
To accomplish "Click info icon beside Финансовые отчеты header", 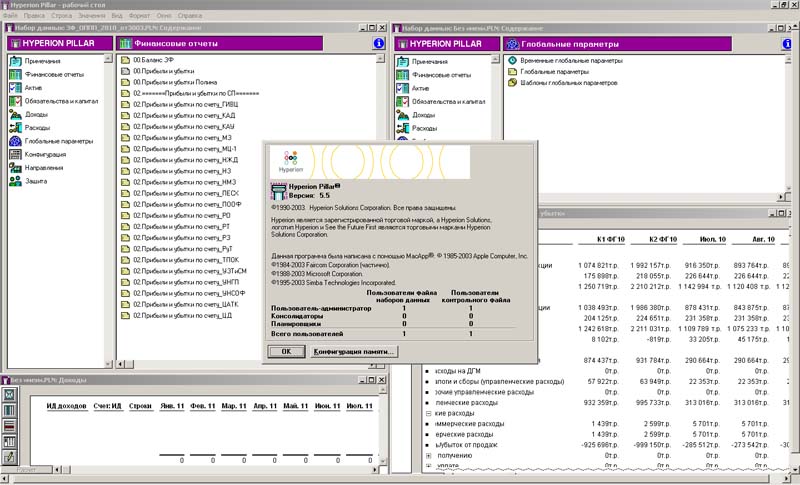I will click(x=379, y=43).
